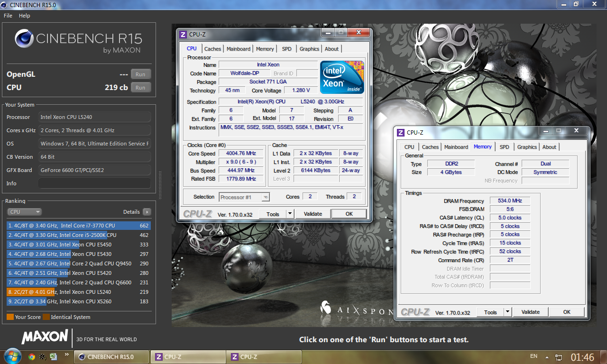The image size is (607, 364).
Task: Open the Graphics tab in CPU-Z CPU window
Action: point(309,49)
